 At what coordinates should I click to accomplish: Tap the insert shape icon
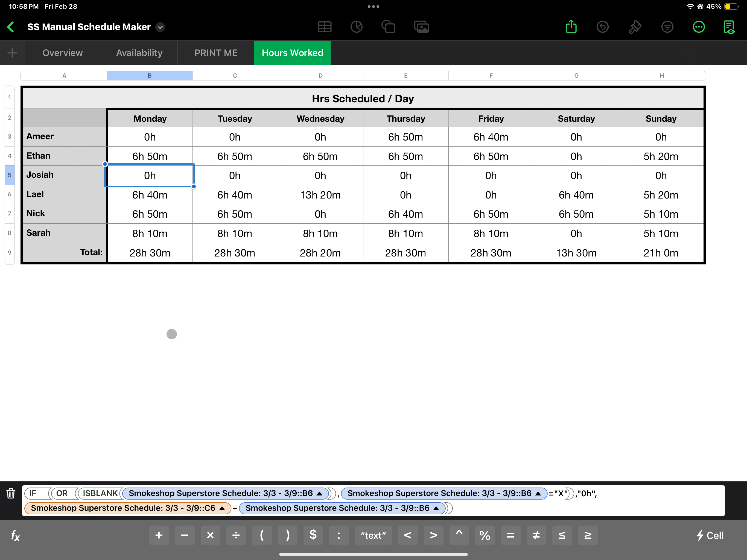[388, 27]
